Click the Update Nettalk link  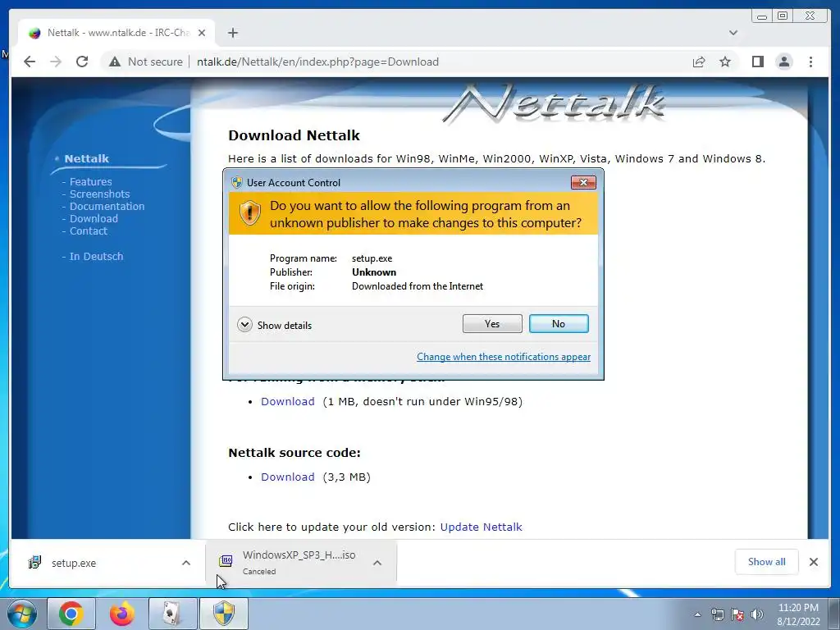pos(481,527)
